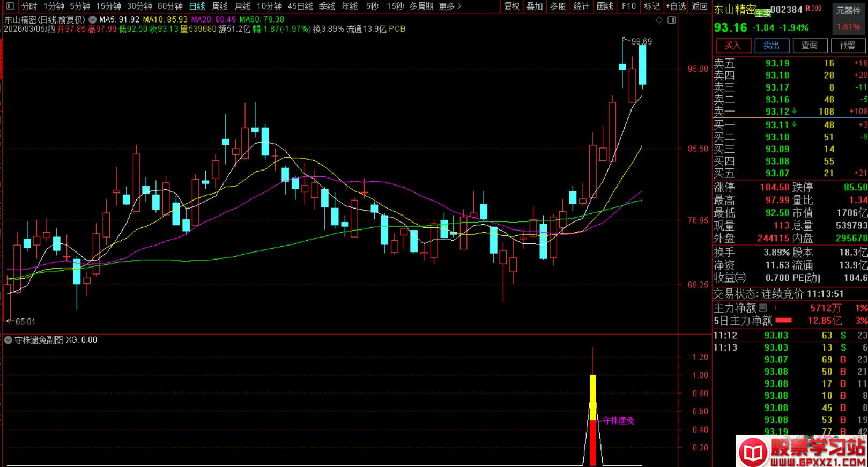
Task: Click the diamond icon above the chart
Action: tap(659, 20)
